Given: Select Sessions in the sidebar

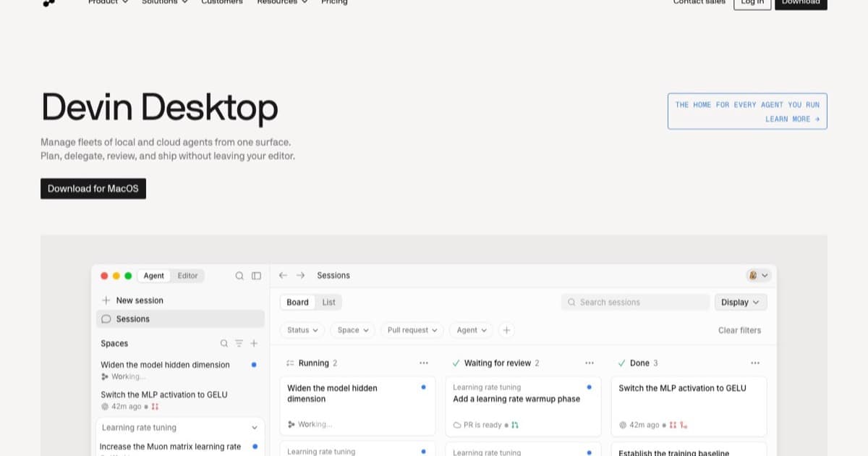Looking at the screenshot, I should point(180,319).
